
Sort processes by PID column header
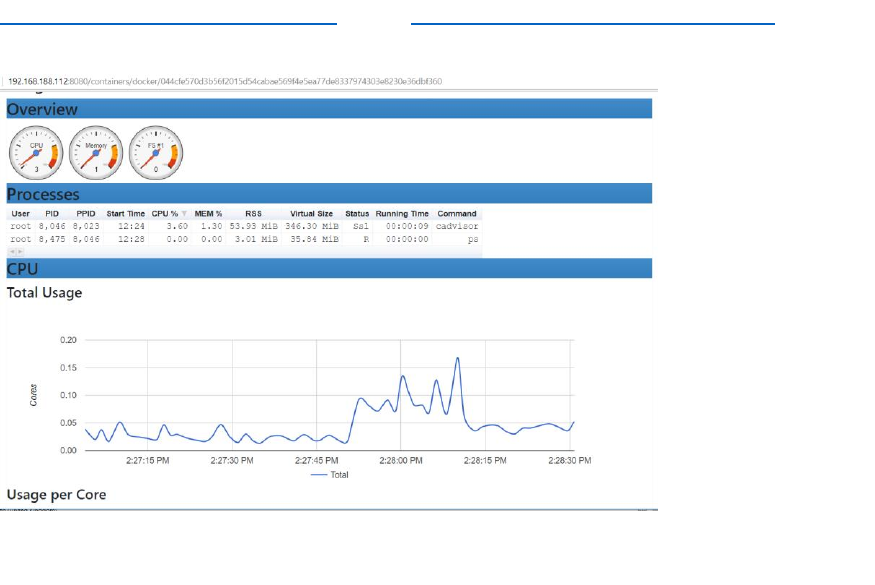point(52,214)
